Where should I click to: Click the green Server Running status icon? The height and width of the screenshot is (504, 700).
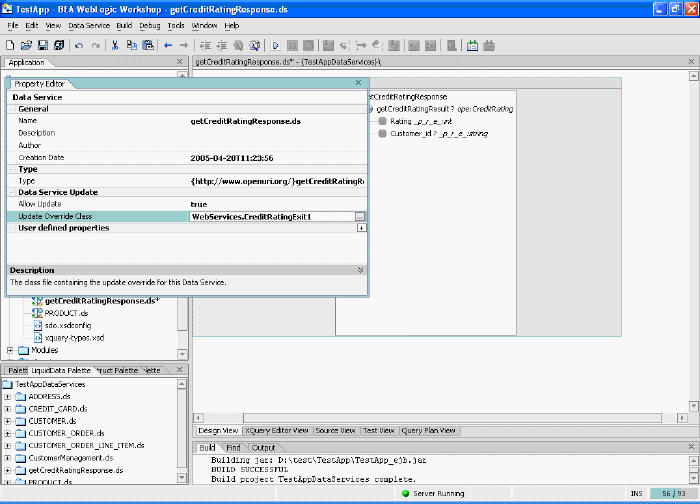pyautogui.click(x=405, y=493)
